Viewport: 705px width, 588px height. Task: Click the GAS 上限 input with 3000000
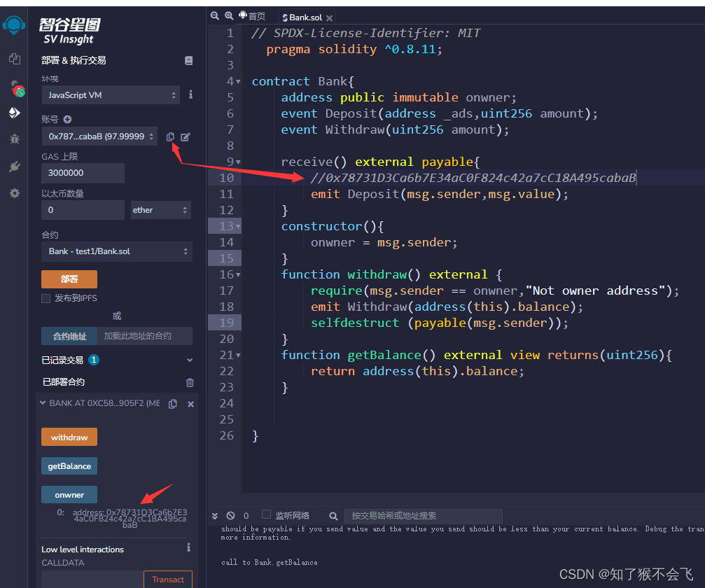click(x=83, y=173)
